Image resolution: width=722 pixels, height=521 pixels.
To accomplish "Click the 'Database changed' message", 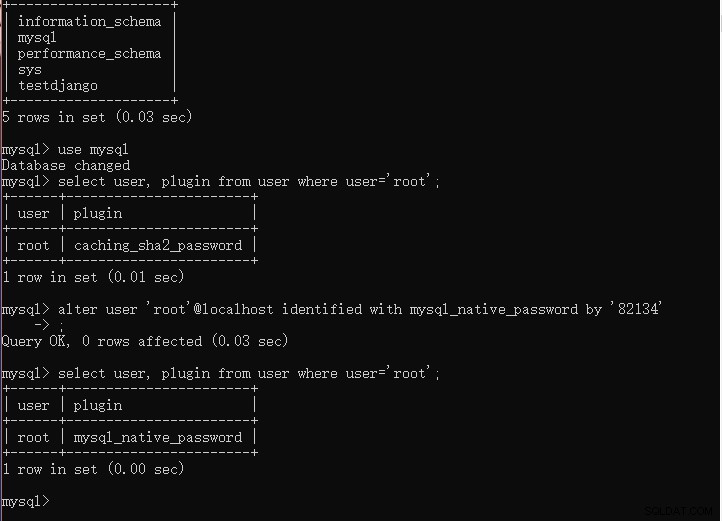I will 66,165.
